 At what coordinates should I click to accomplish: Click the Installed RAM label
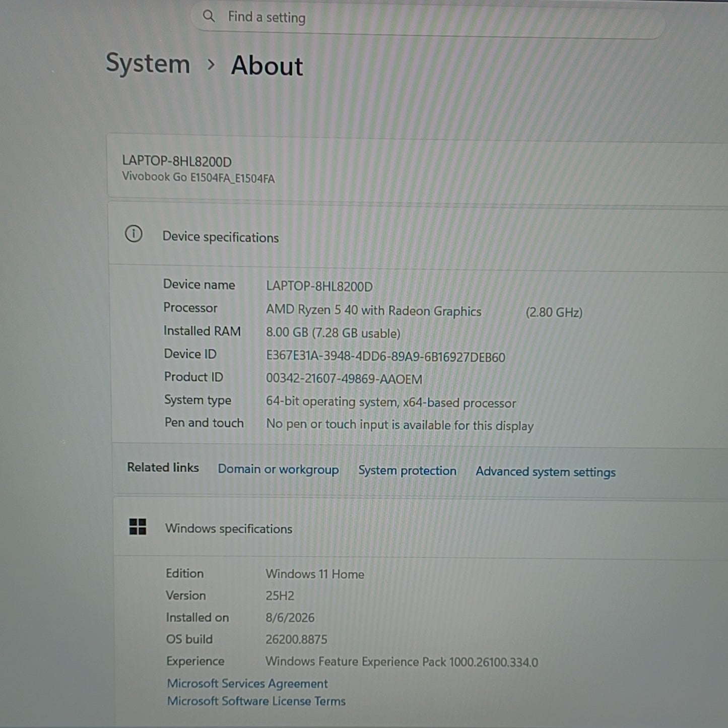click(x=202, y=331)
